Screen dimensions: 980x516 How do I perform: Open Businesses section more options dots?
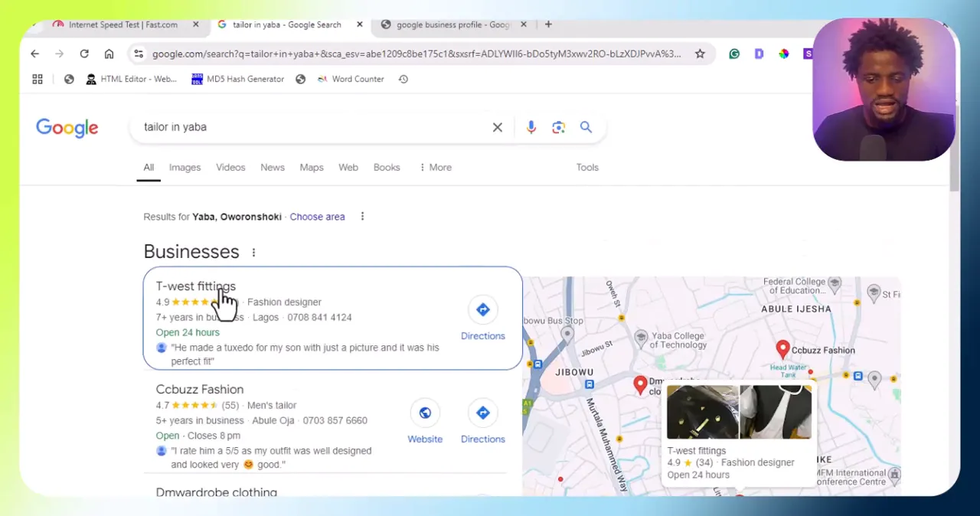coord(253,252)
